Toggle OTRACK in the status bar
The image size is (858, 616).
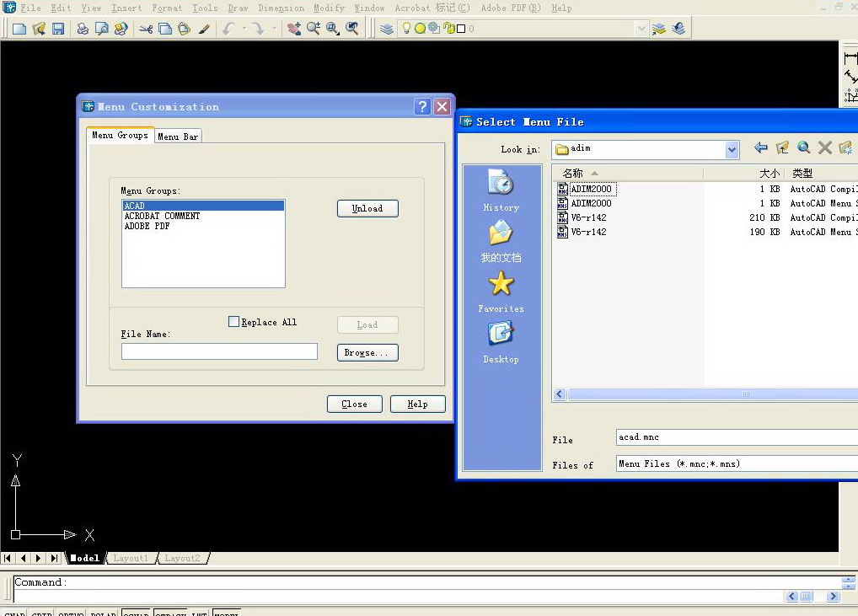[x=170, y=612]
